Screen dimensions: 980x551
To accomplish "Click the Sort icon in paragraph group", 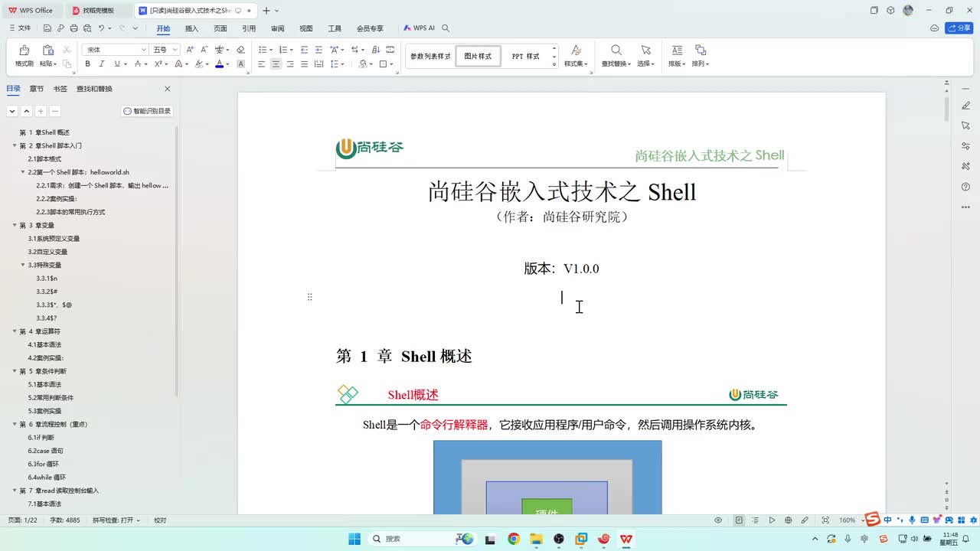I will 375,50.
